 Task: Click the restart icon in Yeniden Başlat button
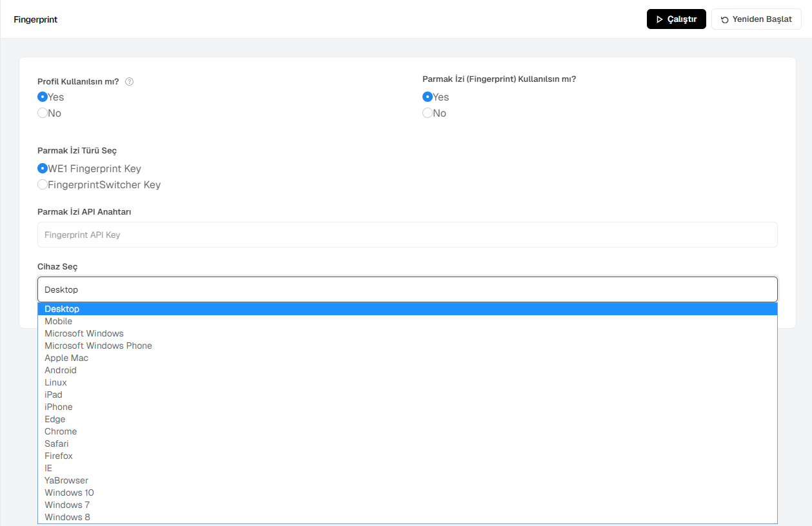coord(725,19)
